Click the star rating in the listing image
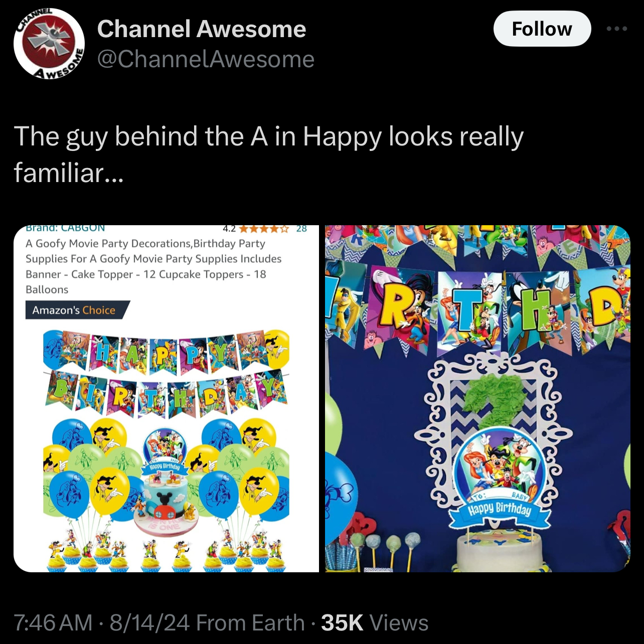Viewport: 644px width, 644px height. click(264, 229)
